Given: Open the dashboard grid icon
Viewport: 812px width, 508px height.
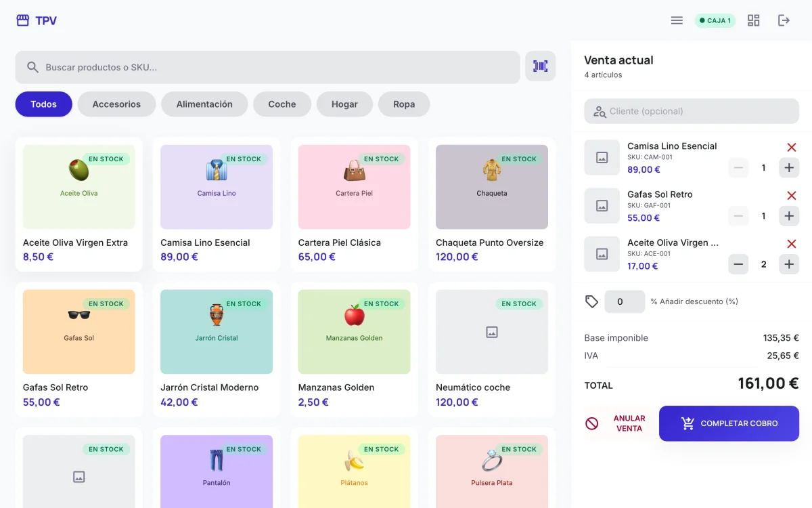Looking at the screenshot, I should 753,20.
